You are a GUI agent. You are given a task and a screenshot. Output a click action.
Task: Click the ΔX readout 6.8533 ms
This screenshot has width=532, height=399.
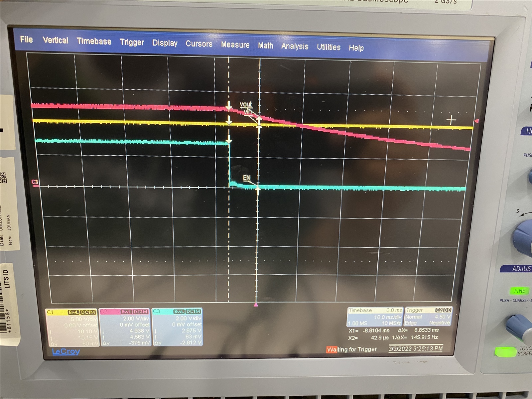426,330
